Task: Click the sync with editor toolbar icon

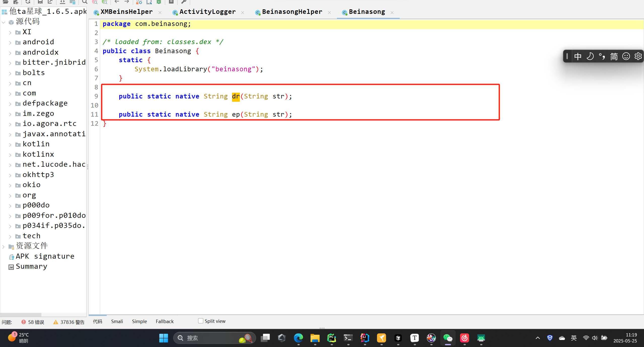Action: [x=62, y=2]
